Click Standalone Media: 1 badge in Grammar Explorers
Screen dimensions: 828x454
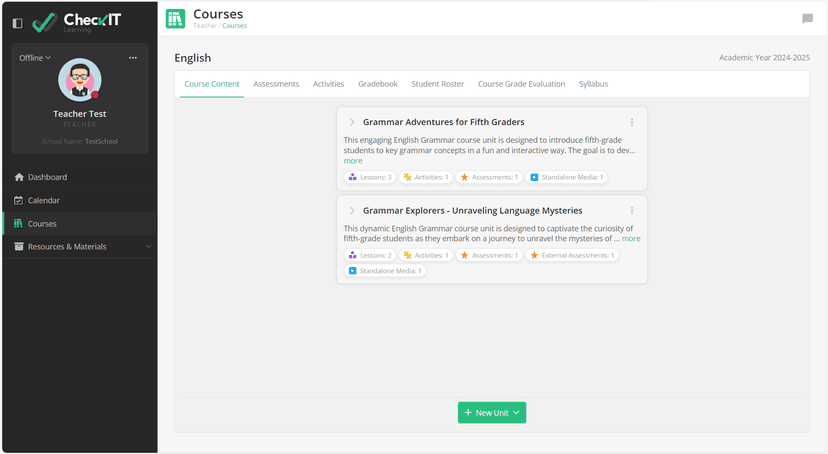point(385,271)
